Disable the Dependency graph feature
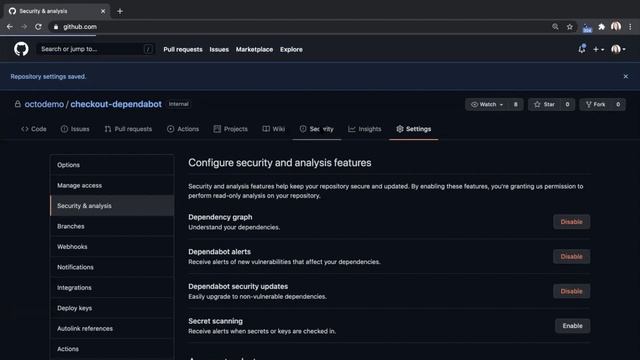Screen dimensions: 640x360 point(571,222)
